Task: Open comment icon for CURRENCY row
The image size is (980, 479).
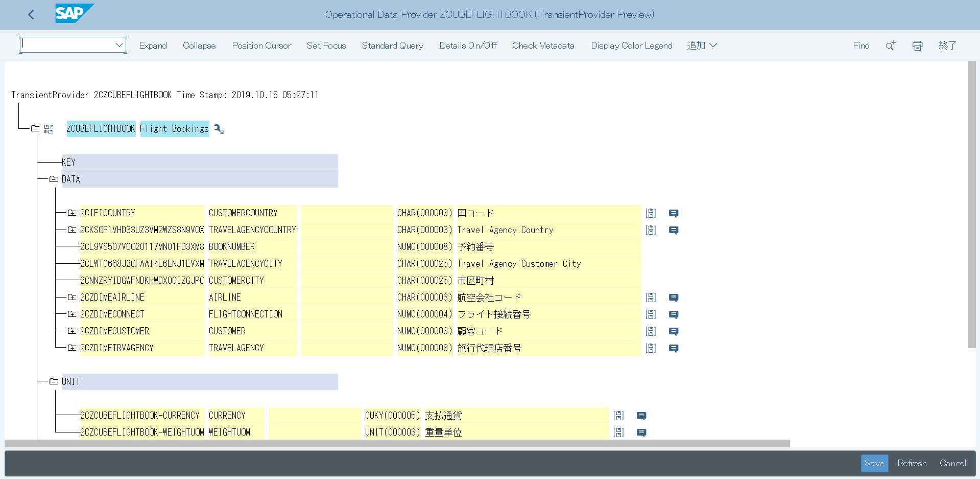Action: tap(641, 416)
